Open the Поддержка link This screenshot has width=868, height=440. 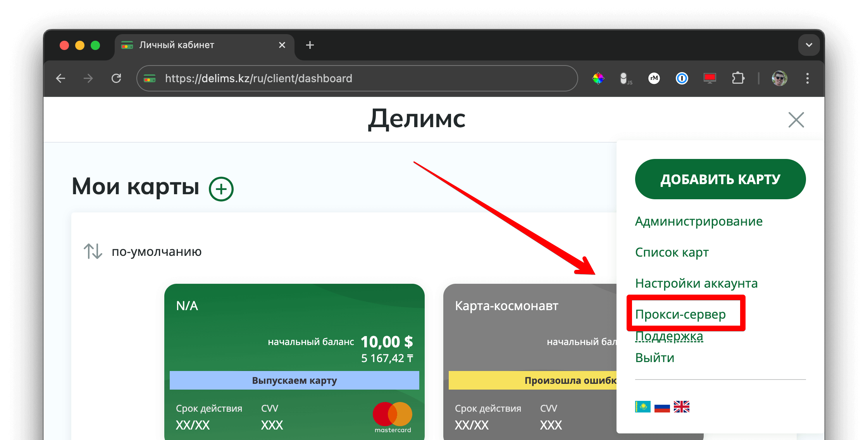[669, 336]
